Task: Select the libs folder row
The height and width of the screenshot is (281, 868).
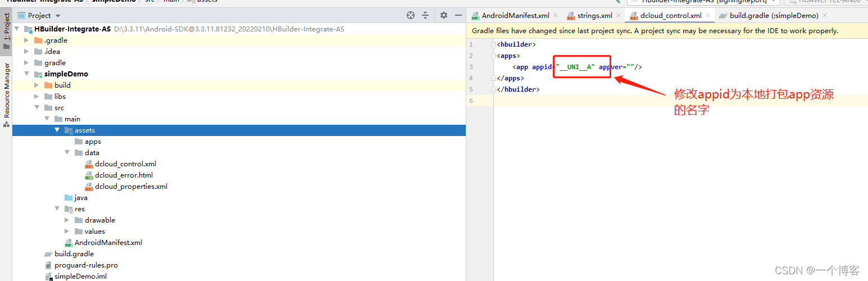Action: pyautogui.click(x=239, y=97)
